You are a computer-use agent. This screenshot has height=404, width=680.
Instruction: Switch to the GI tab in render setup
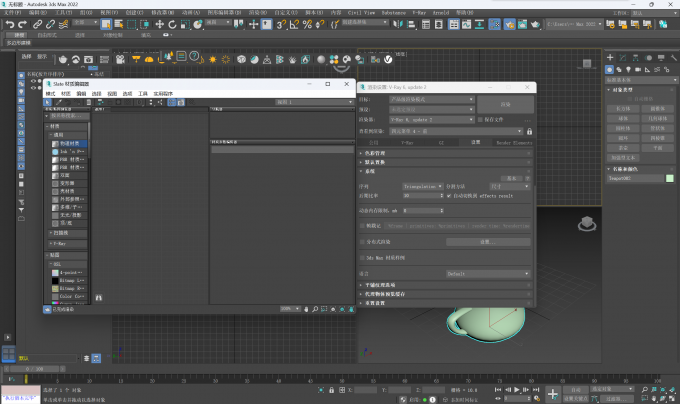[x=441, y=143]
